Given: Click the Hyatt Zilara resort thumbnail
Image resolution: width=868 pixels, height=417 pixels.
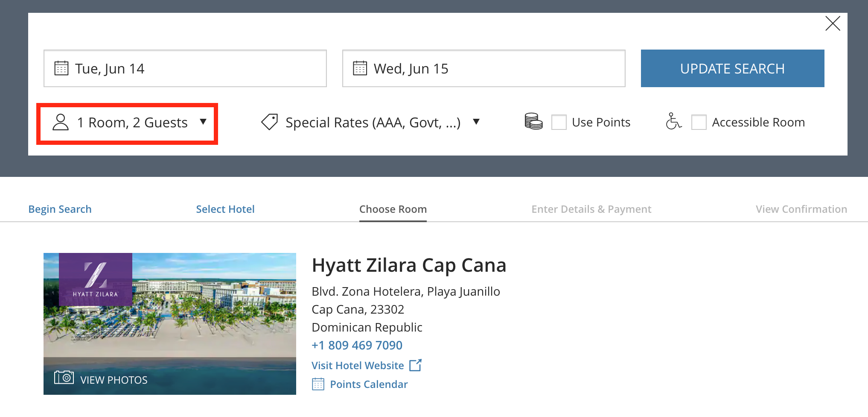Looking at the screenshot, I should pyautogui.click(x=170, y=323).
